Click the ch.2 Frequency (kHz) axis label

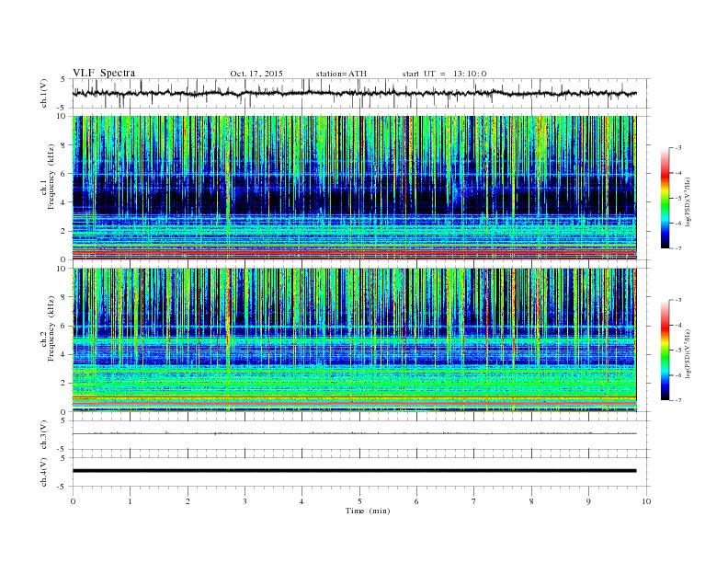coord(48,328)
